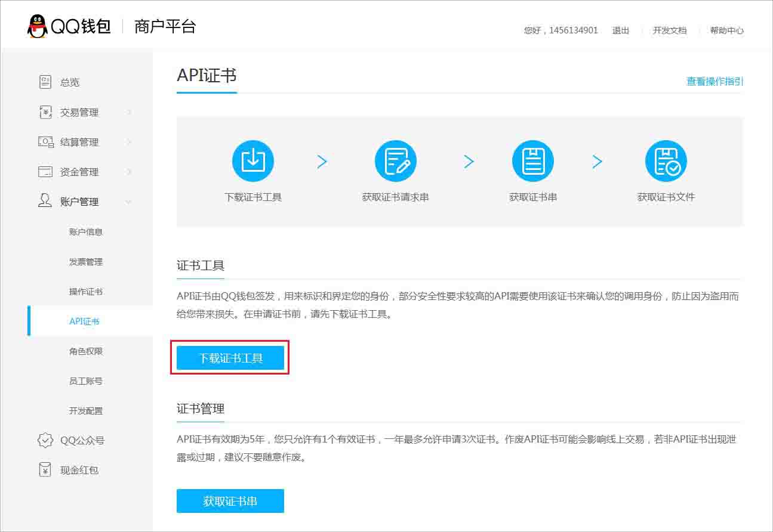This screenshot has width=773, height=532.
Task: Select 员工账号 submenu item
Action: pos(86,381)
